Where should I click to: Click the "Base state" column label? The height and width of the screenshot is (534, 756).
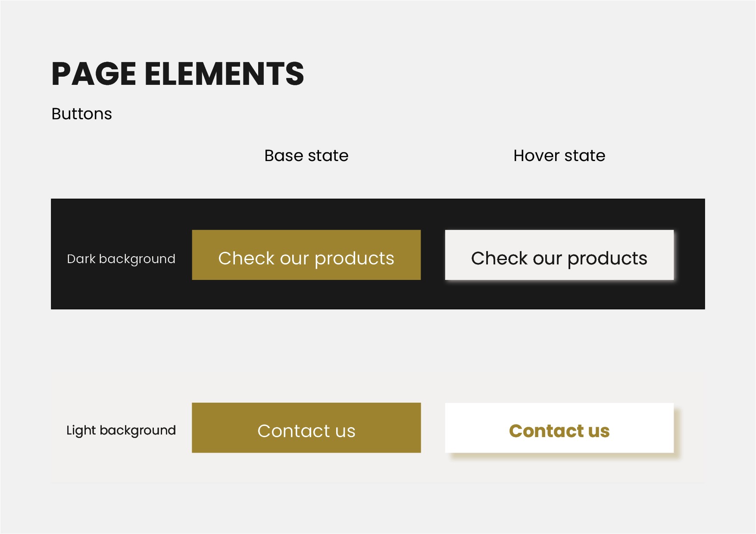(306, 155)
